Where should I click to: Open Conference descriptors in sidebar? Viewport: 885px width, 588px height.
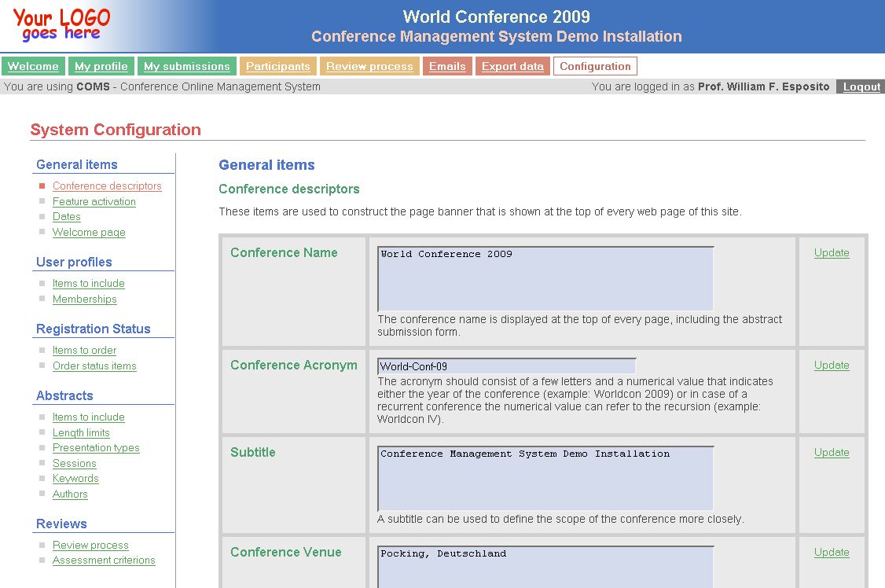coord(107,186)
